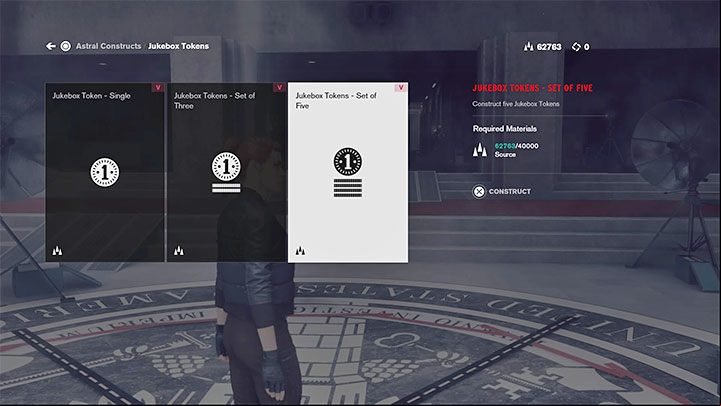Click the Required Materials label

point(505,129)
